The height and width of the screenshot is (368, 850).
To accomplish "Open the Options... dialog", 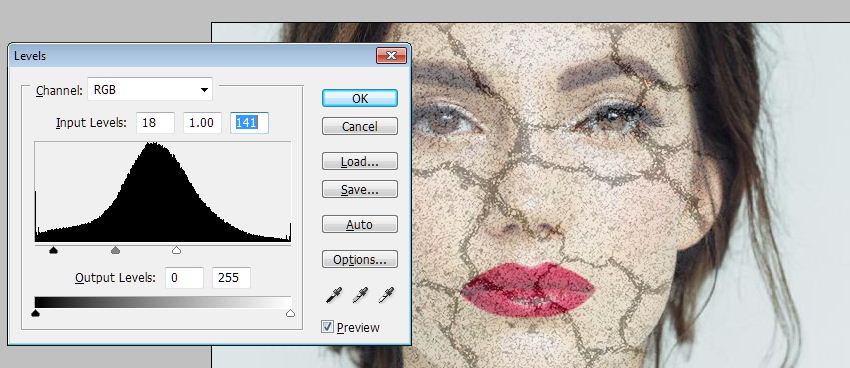I will (x=360, y=260).
